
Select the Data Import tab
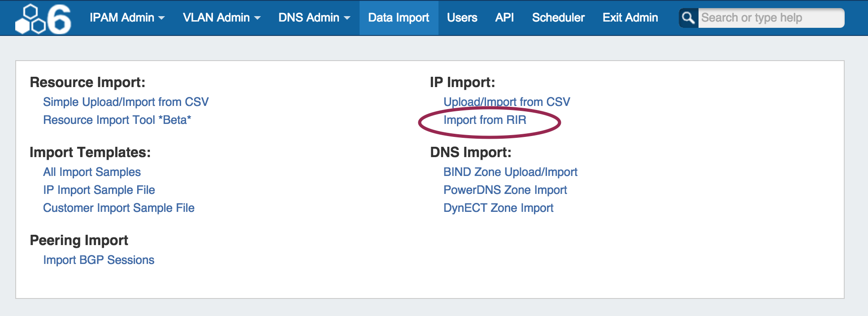399,18
